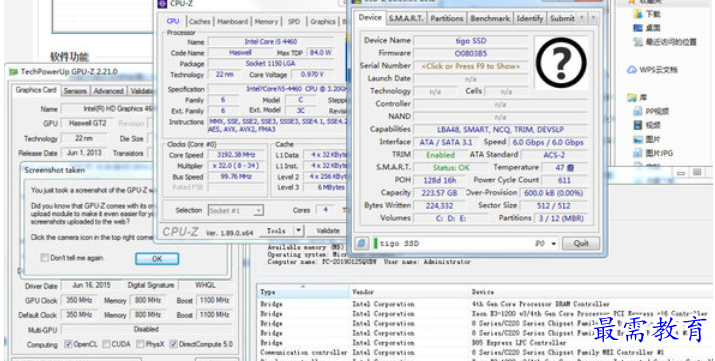
Task: Switch to the SPD tab in CPU-Z
Action: (x=294, y=21)
